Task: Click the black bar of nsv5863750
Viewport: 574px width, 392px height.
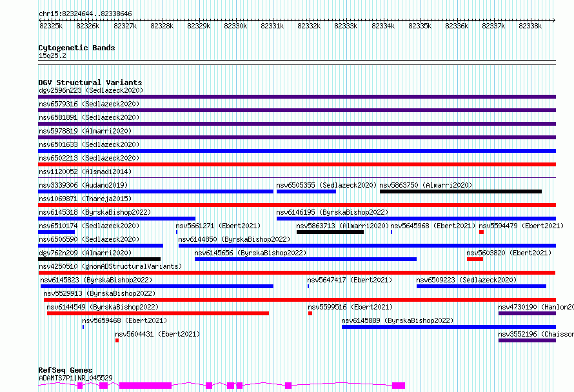Action: 461,191
